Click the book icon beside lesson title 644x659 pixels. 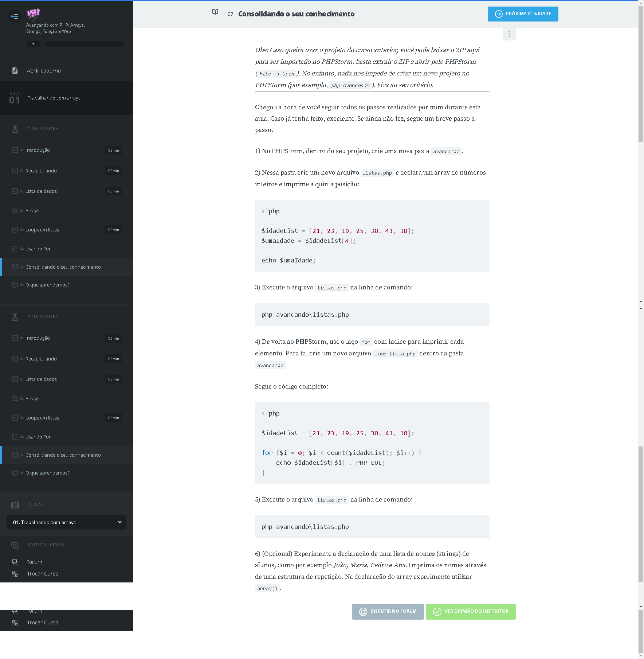(215, 12)
